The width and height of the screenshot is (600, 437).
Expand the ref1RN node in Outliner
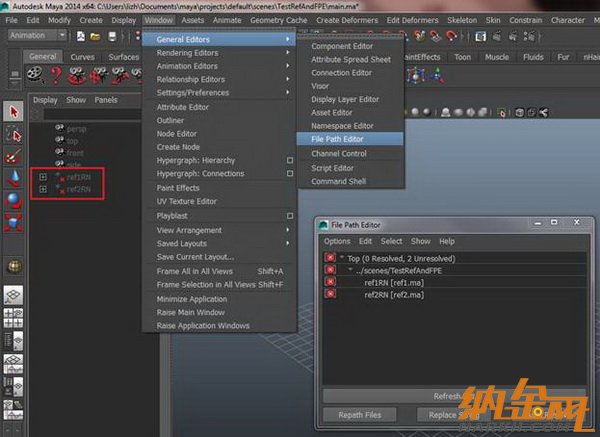click(x=43, y=177)
